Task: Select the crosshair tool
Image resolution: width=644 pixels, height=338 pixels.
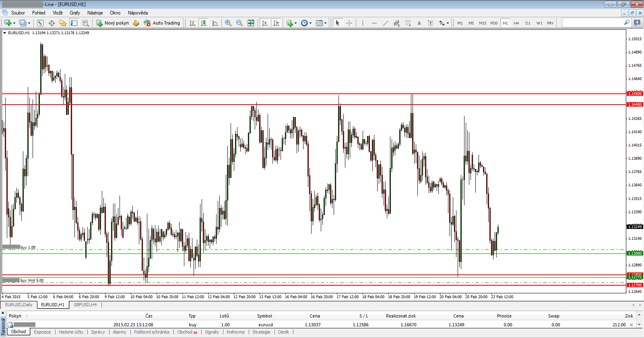Action: (349, 23)
